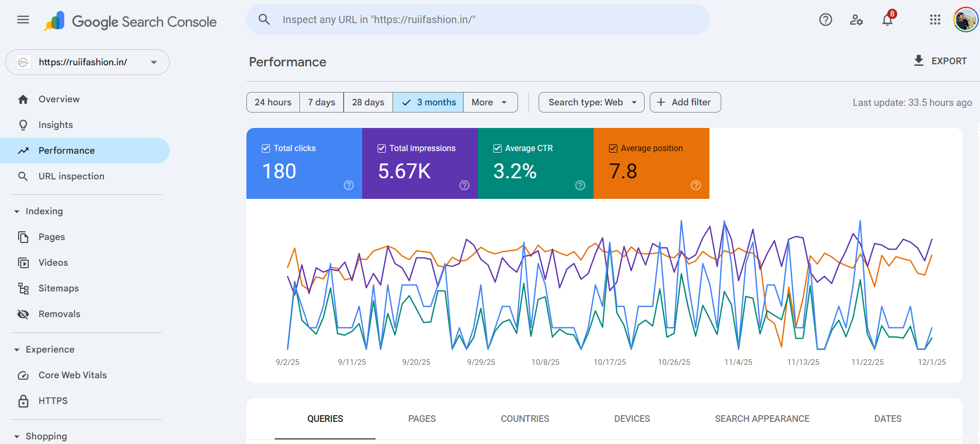Viewport: 980px width, 444px height.
Task: Toggle the Total impressions checkbox
Action: click(382, 149)
